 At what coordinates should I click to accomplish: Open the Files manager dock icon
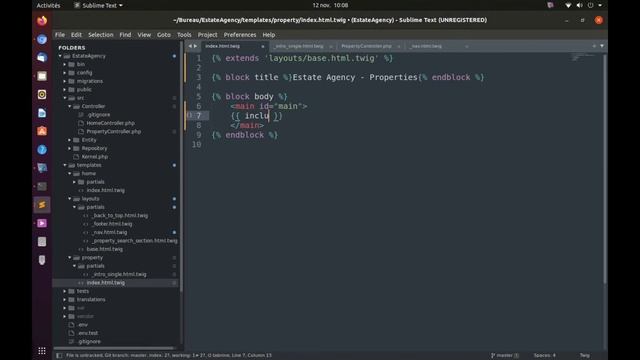point(42,76)
